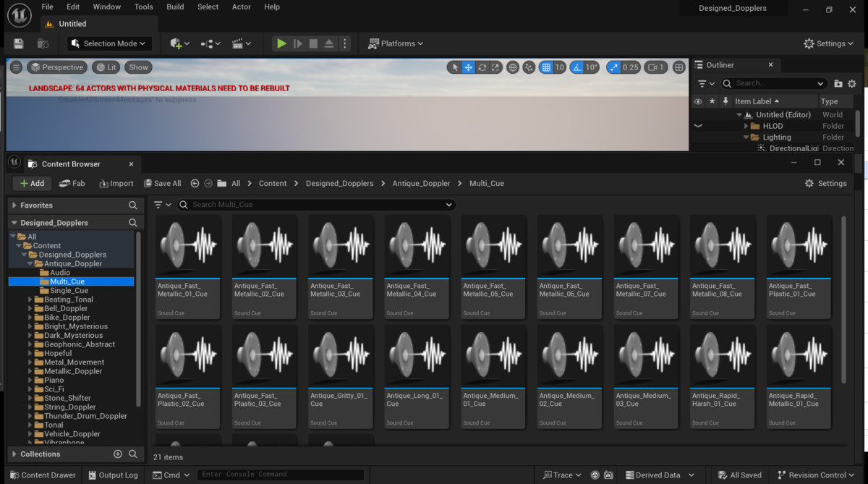Open the grid snap value 10 dropdown

tap(560, 67)
